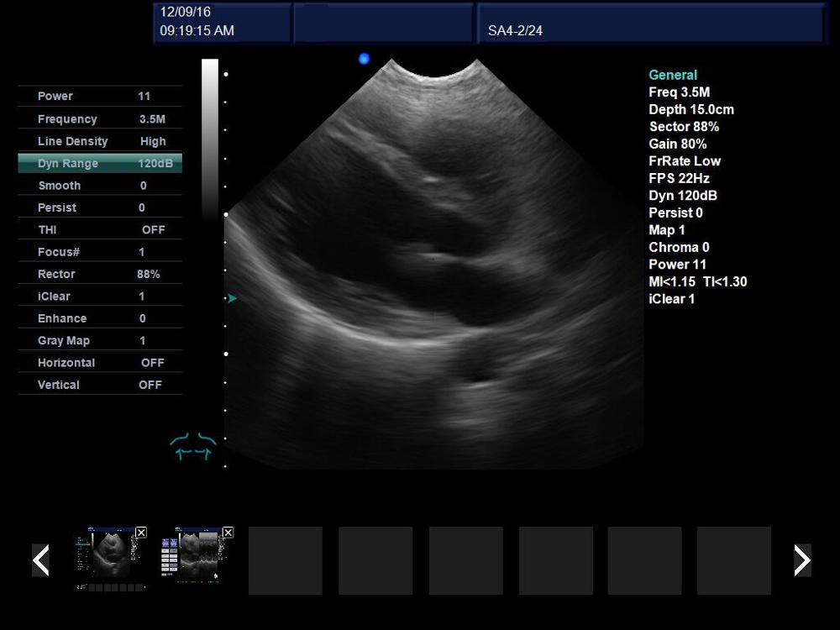This screenshot has height=630, width=840.
Task: Delete the second saved cine thumbnail
Action: point(228,533)
